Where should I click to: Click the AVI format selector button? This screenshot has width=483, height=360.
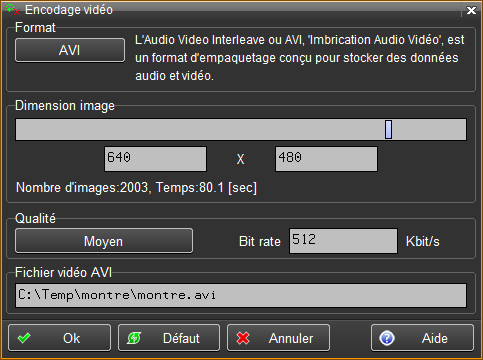tap(70, 50)
